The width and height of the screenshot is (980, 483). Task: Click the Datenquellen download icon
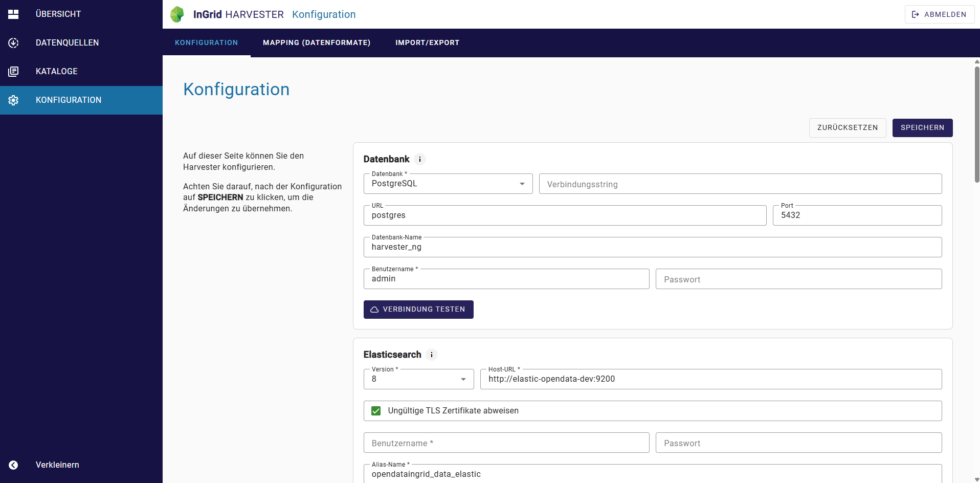[x=13, y=43]
